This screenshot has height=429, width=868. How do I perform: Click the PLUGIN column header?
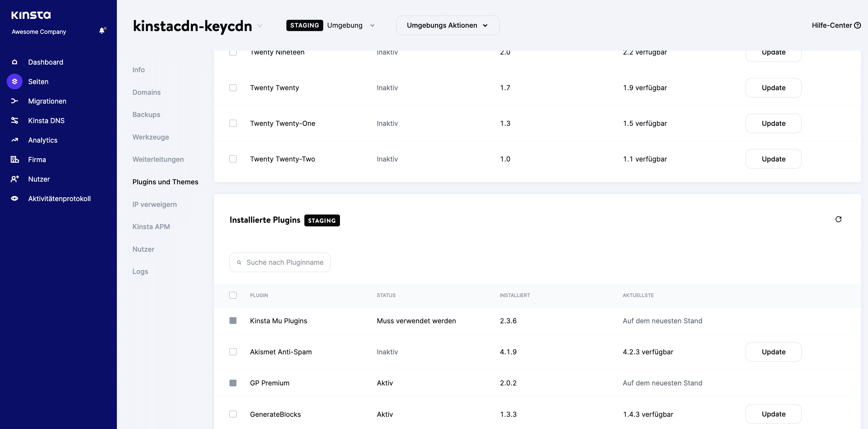[259, 296]
